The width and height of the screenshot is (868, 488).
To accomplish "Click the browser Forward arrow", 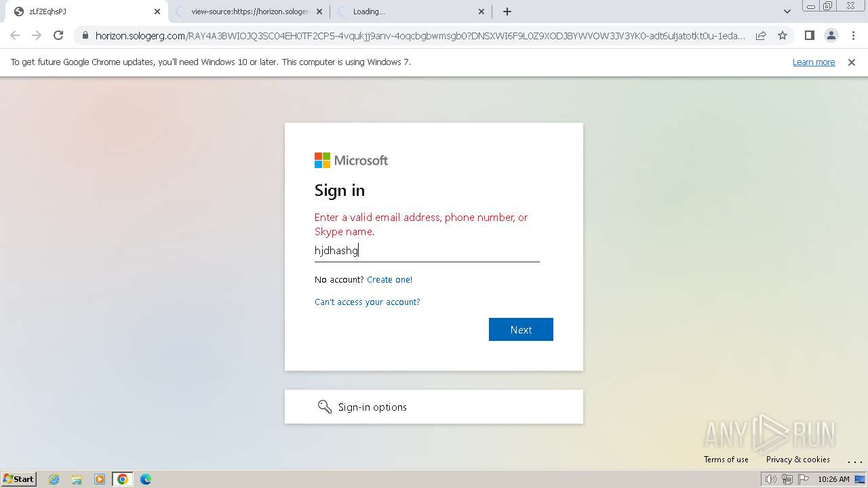I will [37, 35].
